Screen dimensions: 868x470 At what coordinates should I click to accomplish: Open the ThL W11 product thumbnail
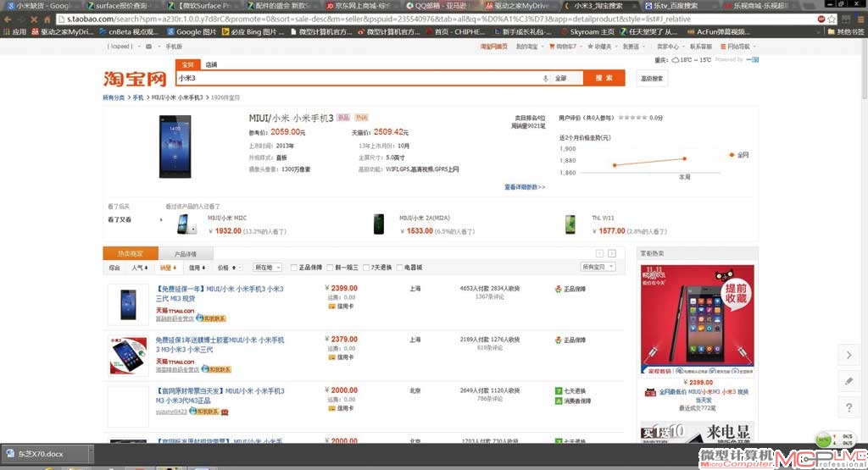(x=570, y=224)
